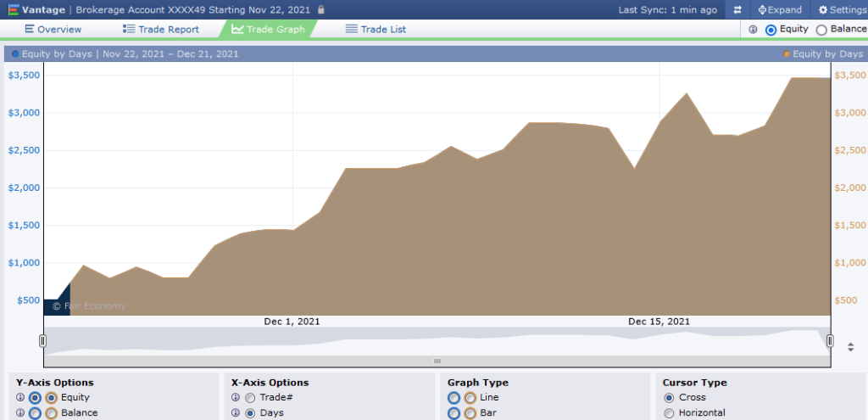Select orange Balance radio in Y-Axis Options

click(x=51, y=413)
